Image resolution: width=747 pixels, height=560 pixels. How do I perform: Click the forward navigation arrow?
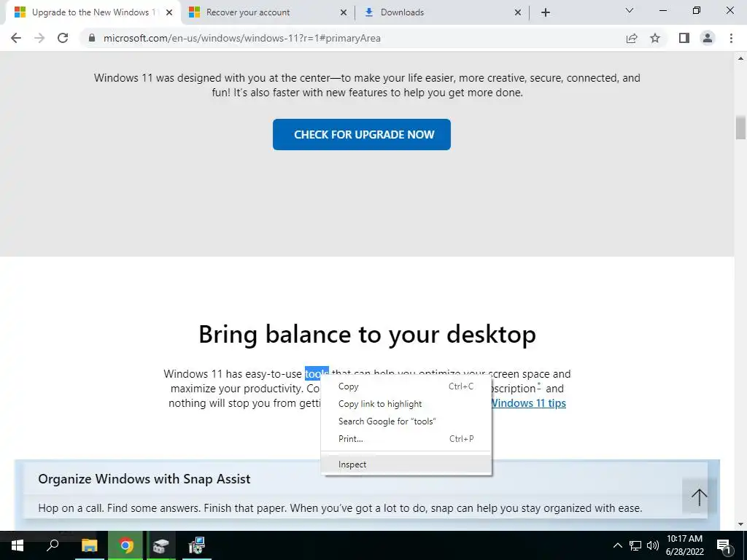point(39,38)
